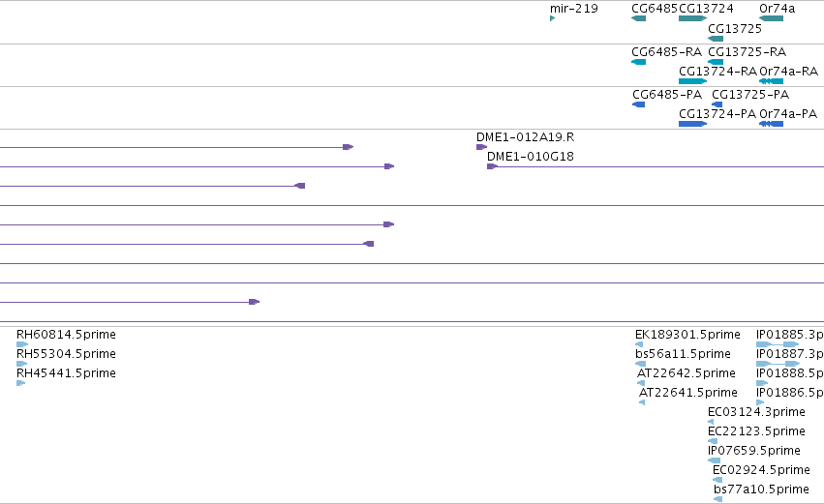Select the IP01888.5p EST label

click(x=790, y=373)
